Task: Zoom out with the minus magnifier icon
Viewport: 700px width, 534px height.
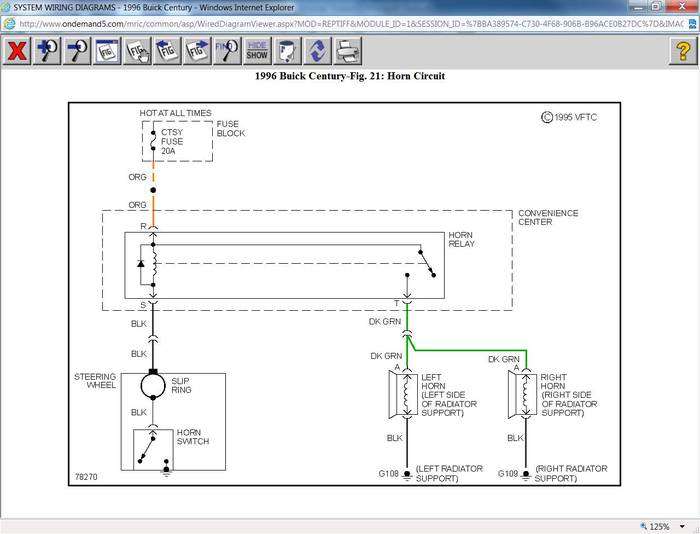Action: point(77,51)
